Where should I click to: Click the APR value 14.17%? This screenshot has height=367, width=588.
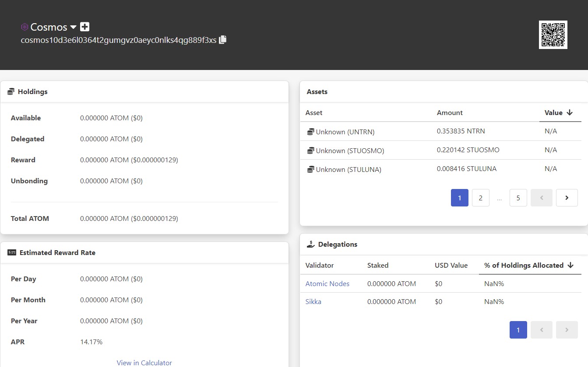point(91,342)
